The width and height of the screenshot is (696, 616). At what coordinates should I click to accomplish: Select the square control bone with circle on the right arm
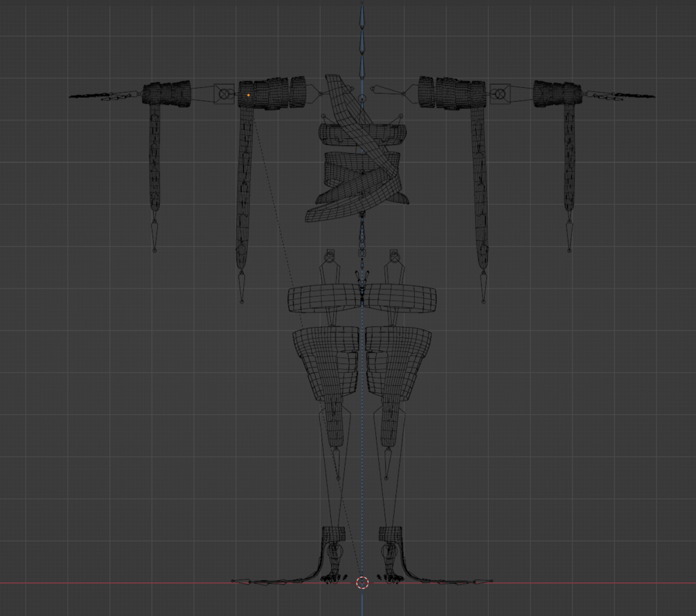[x=500, y=94]
